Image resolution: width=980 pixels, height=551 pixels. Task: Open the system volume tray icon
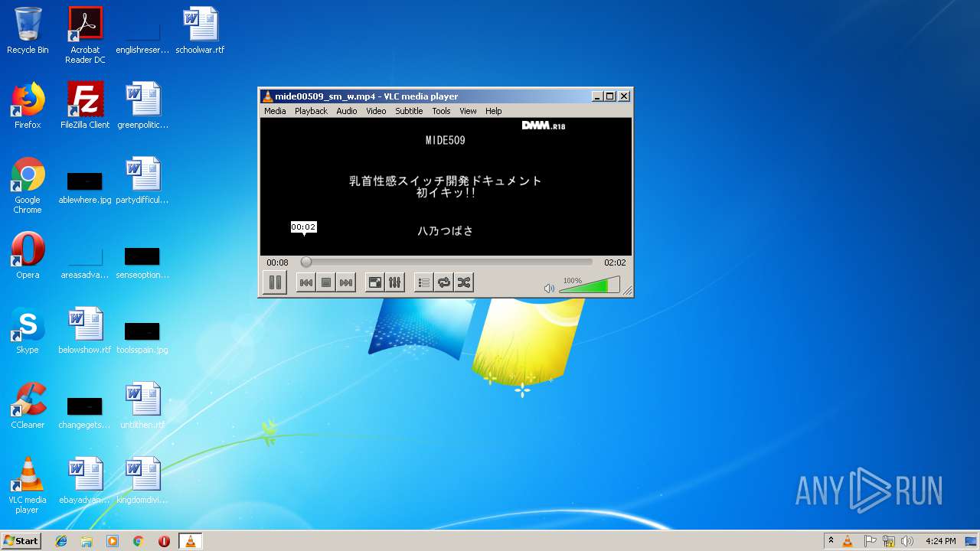pos(907,541)
